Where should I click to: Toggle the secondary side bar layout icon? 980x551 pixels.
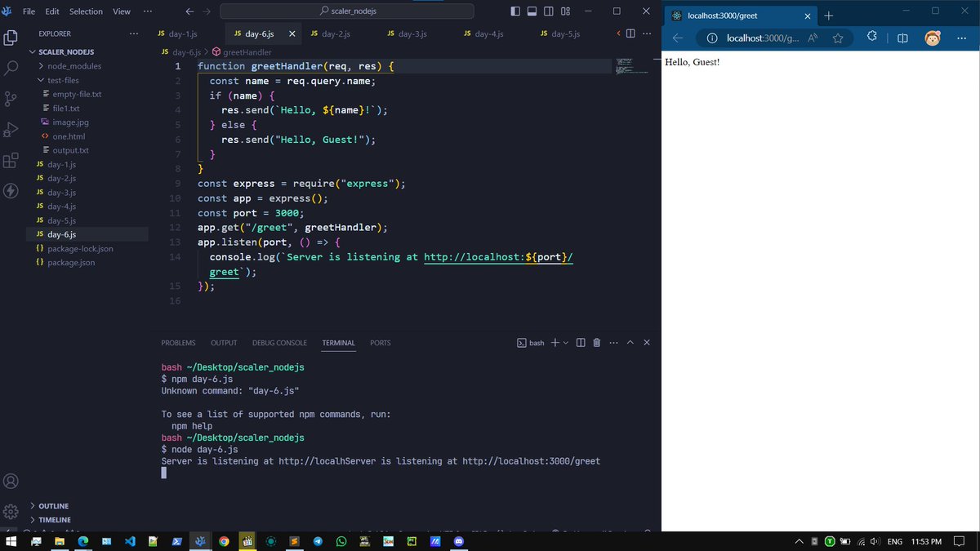point(549,11)
